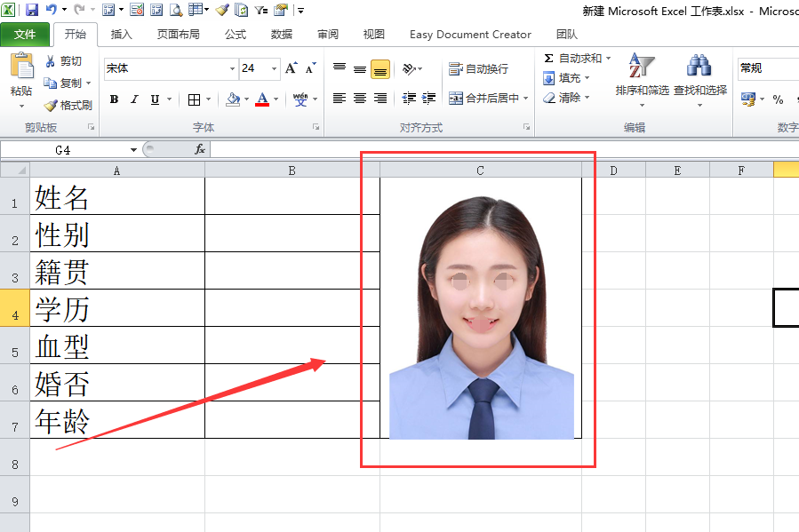799x532 pixels.
Task: Expand the Name Box dropdown arrow
Action: (134, 150)
